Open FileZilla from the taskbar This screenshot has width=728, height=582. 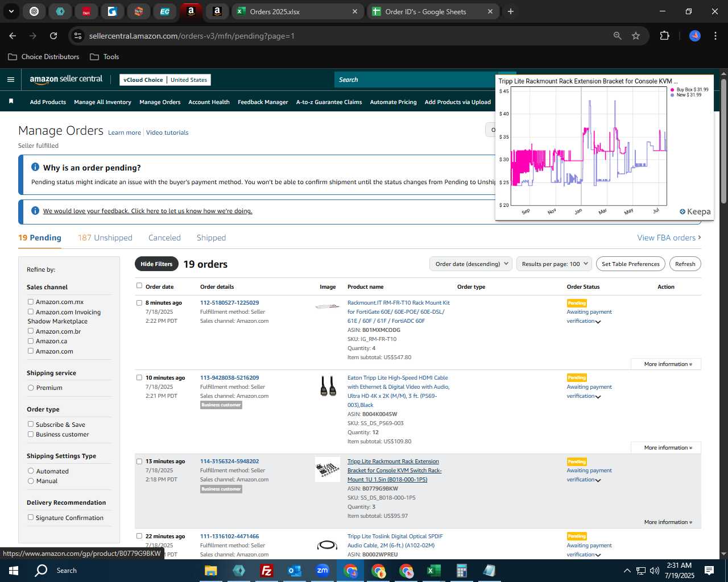[x=266, y=571]
